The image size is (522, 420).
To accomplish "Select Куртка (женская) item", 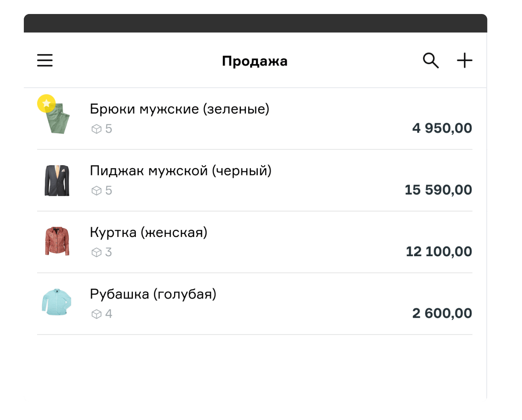I will pos(149,232).
